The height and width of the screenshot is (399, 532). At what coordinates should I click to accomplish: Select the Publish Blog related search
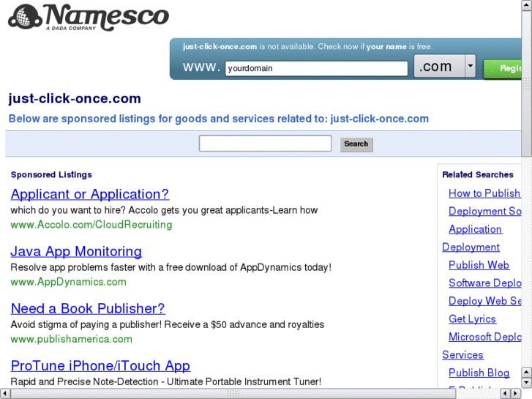pos(479,373)
